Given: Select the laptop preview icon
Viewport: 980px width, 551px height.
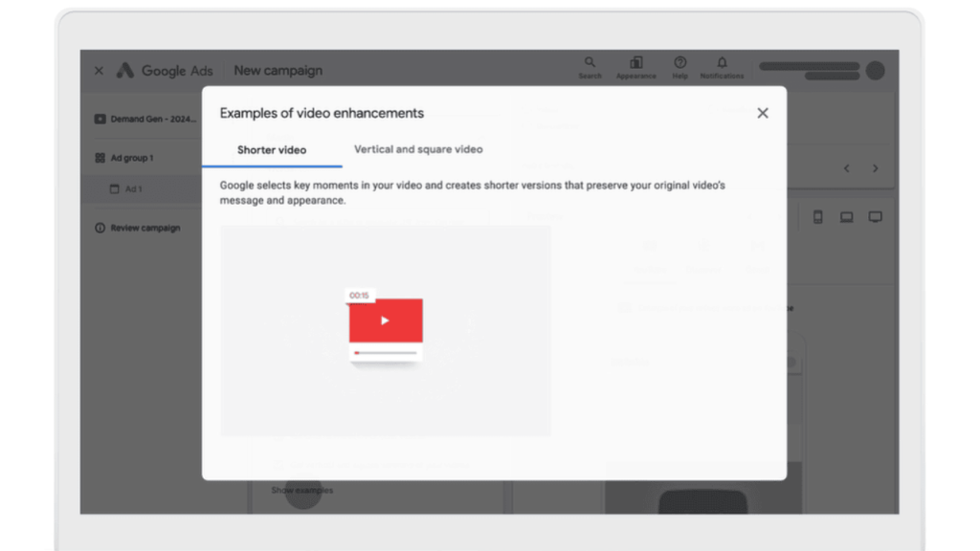Looking at the screenshot, I should (846, 217).
